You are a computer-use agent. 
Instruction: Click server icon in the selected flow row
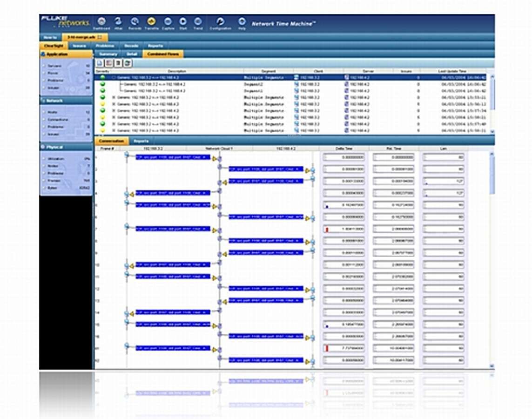tap(346, 77)
